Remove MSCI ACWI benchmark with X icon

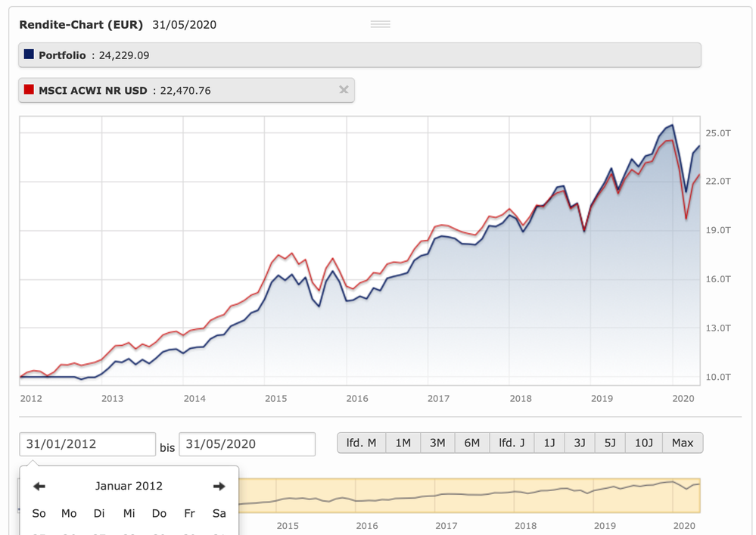click(x=344, y=90)
